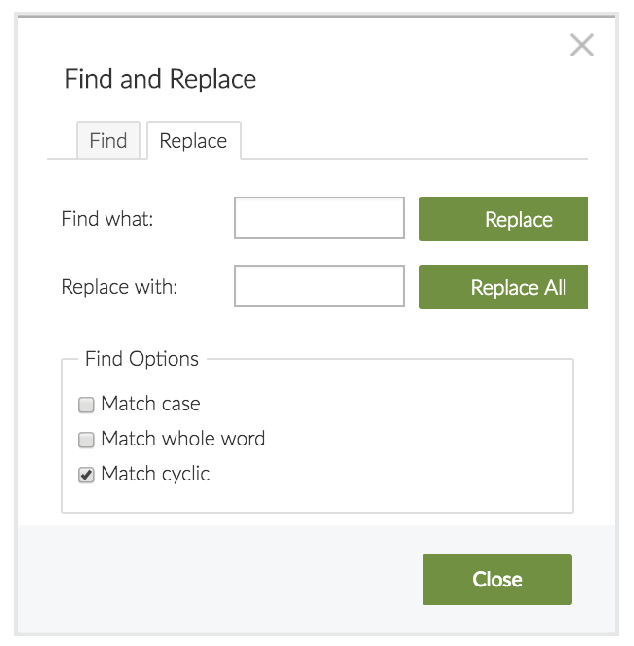The width and height of the screenshot is (634, 646).
Task: Click the "Match cyclic" label text
Action: pyautogui.click(x=156, y=474)
